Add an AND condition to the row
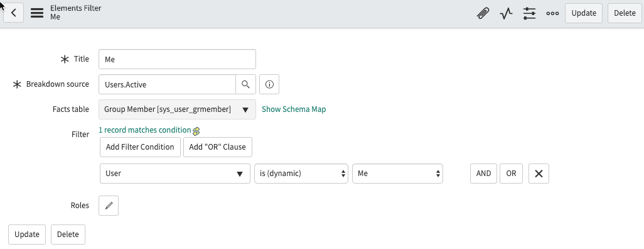The width and height of the screenshot is (644, 249). [x=483, y=174]
